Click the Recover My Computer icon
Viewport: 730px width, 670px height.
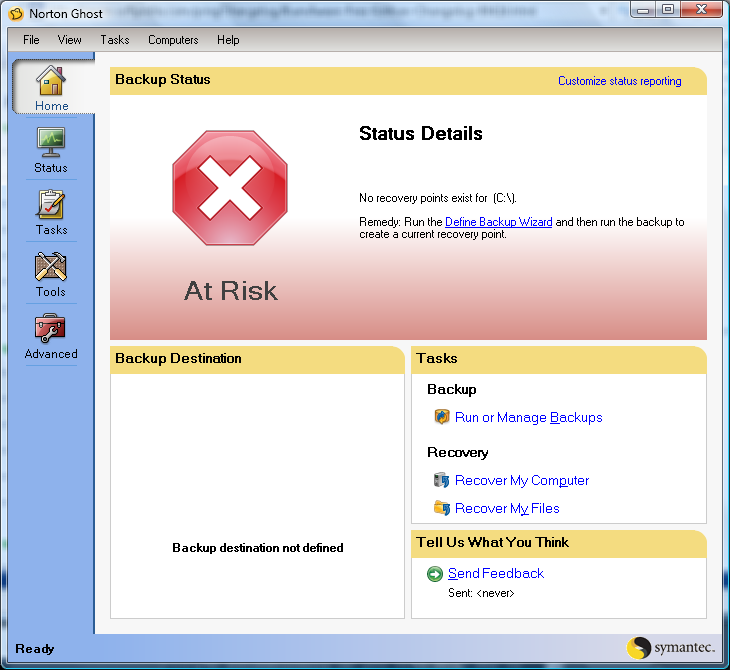441,480
